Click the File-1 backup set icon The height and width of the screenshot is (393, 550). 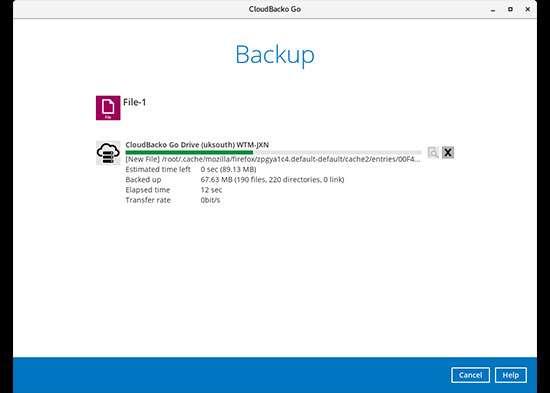point(108,108)
